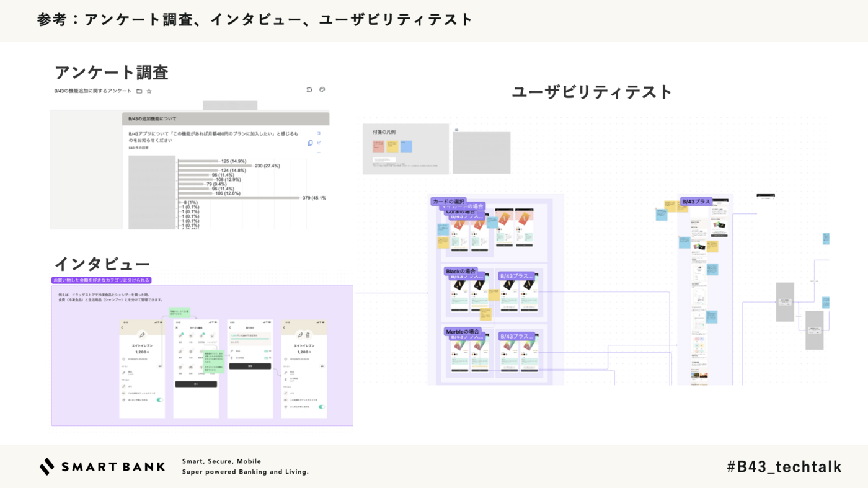Tap the dark 保存 button on split screen
The height and width of the screenshot is (488, 868).
[250, 366]
